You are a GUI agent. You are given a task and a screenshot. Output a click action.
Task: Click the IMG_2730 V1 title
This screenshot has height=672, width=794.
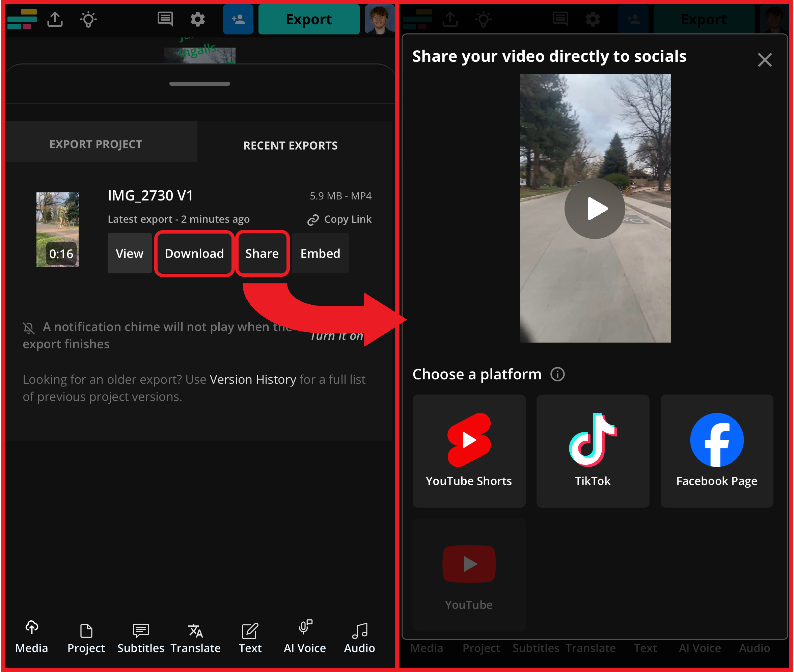[150, 195]
